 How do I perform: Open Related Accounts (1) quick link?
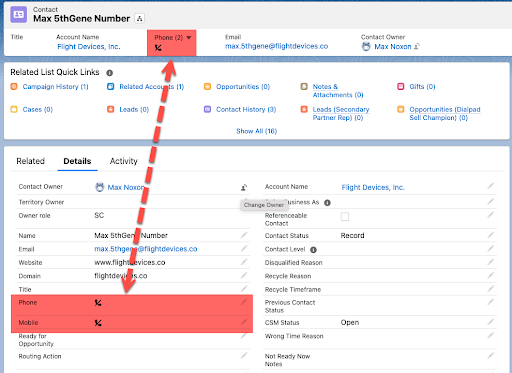pos(152,87)
